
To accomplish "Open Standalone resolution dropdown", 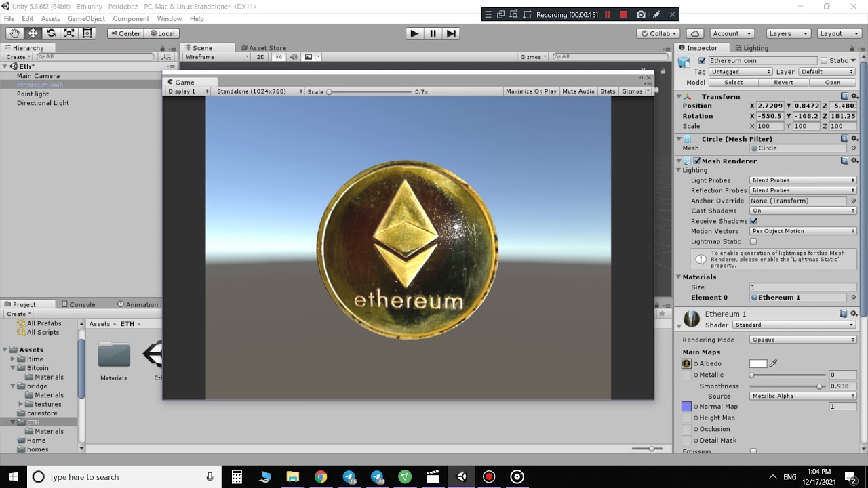I will [x=258, y=91].
